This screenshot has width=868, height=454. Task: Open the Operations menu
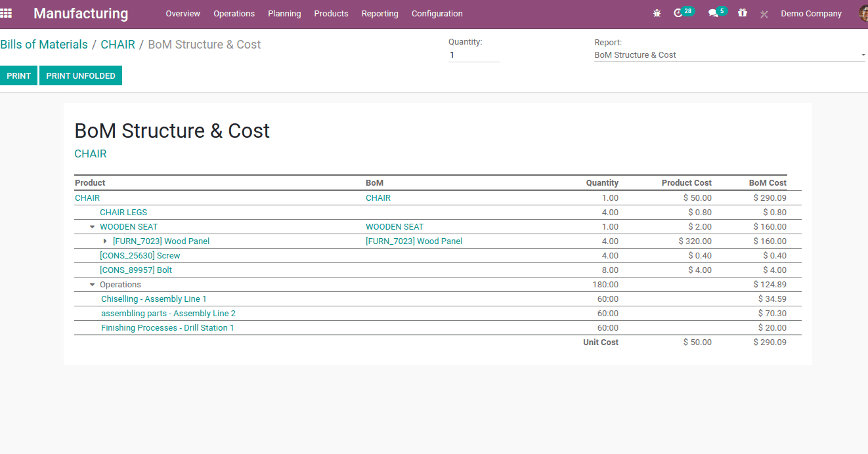point(234,13)
